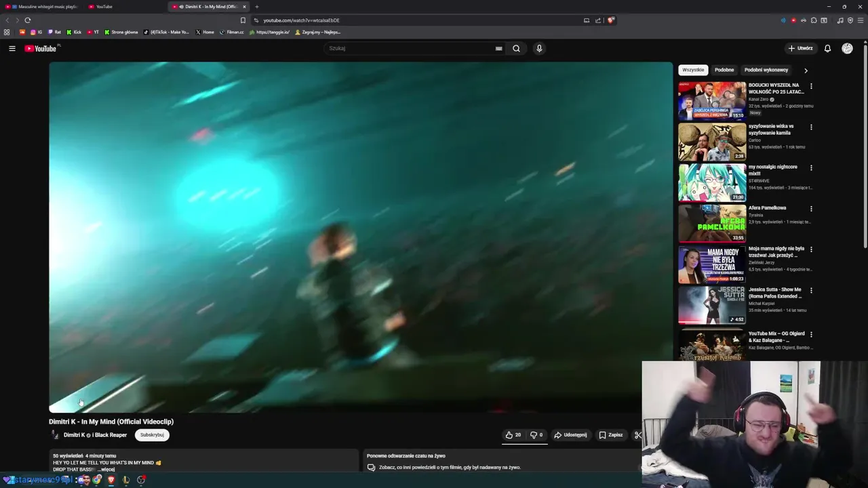Open more options for szyfowanie witka video
This screenshot has width=868, height=488.
[x=811, y=127]
